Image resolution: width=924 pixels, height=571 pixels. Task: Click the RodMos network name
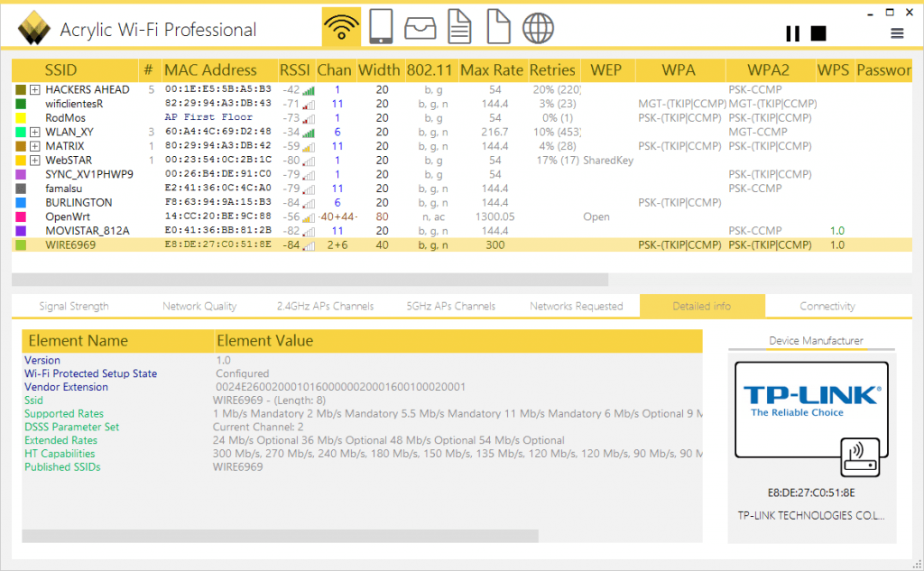pyautogui.click(x=65, y=118)
